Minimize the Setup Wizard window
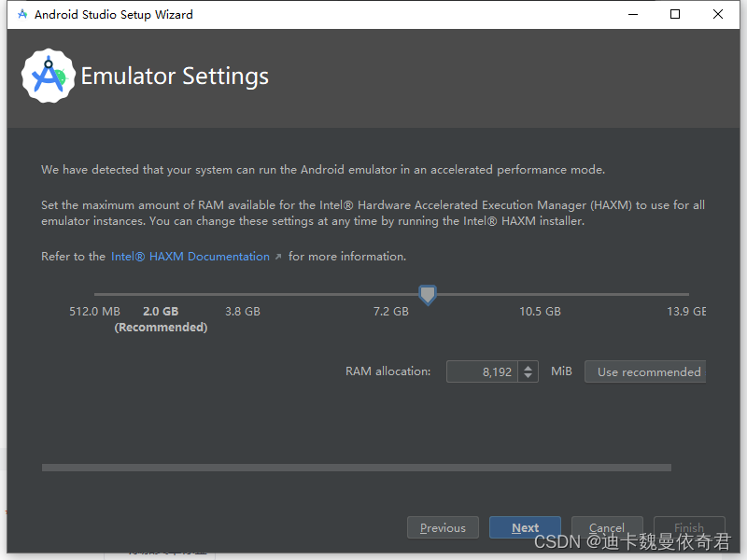 tap(633, 14)
